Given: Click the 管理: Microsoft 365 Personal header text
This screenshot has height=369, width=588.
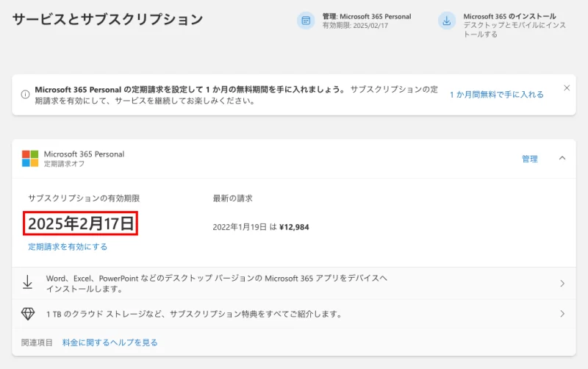Looking at the screenshot, I should coord(366,16).
